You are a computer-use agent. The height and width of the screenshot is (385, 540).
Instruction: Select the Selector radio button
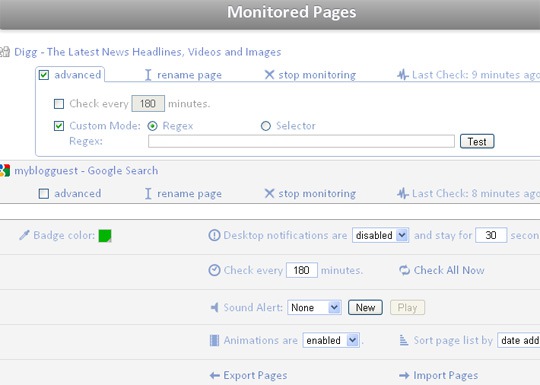click(266, 126)
